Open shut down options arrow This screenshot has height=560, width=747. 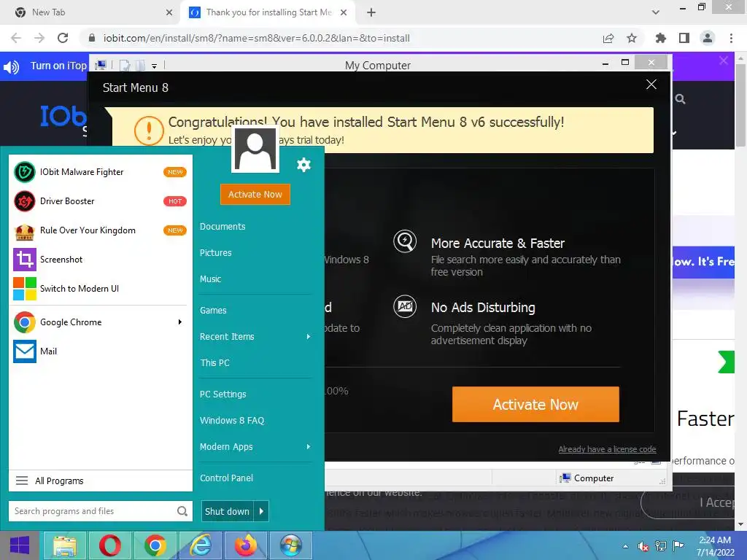(262, 511)
